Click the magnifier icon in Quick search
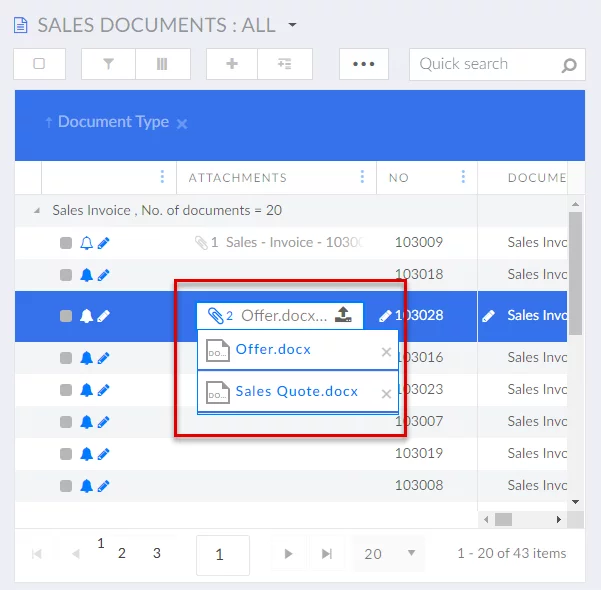This screenshot has width=601, height=590. point(569,65)
